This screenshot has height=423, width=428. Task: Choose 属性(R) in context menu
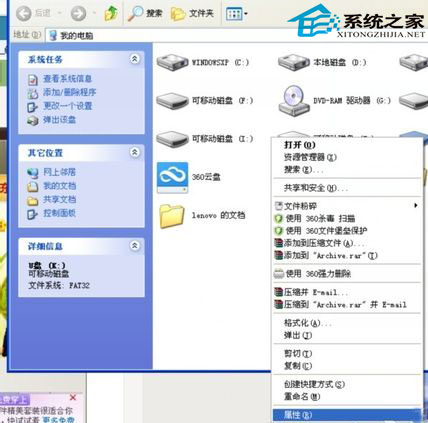347,415
